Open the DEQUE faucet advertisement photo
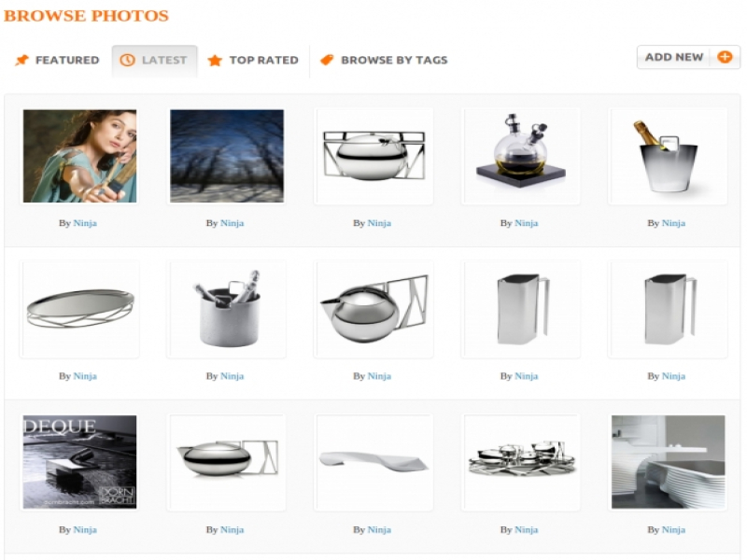 pos(79,462)
